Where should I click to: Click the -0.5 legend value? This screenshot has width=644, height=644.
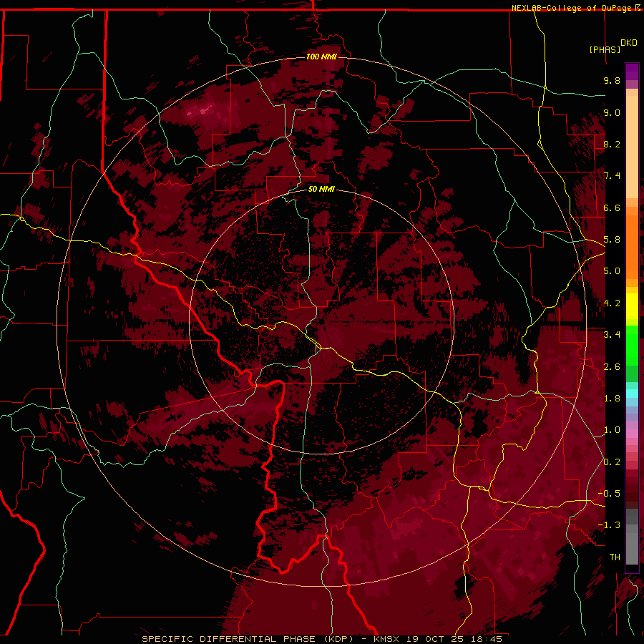click(609, 494)
